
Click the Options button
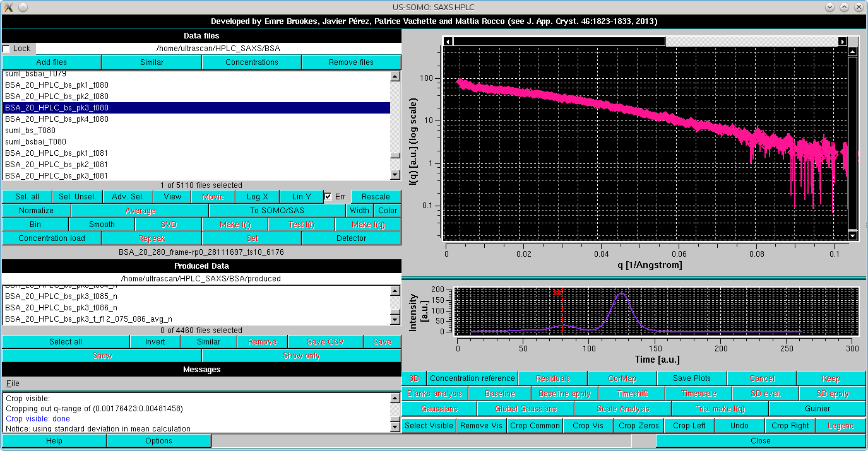click(158, 441)
